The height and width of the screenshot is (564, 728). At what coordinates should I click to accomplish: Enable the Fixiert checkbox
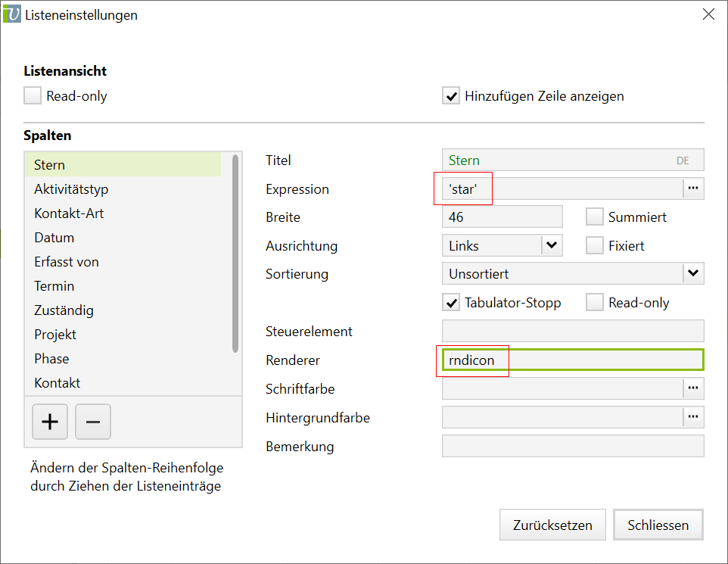coord(595,246)
